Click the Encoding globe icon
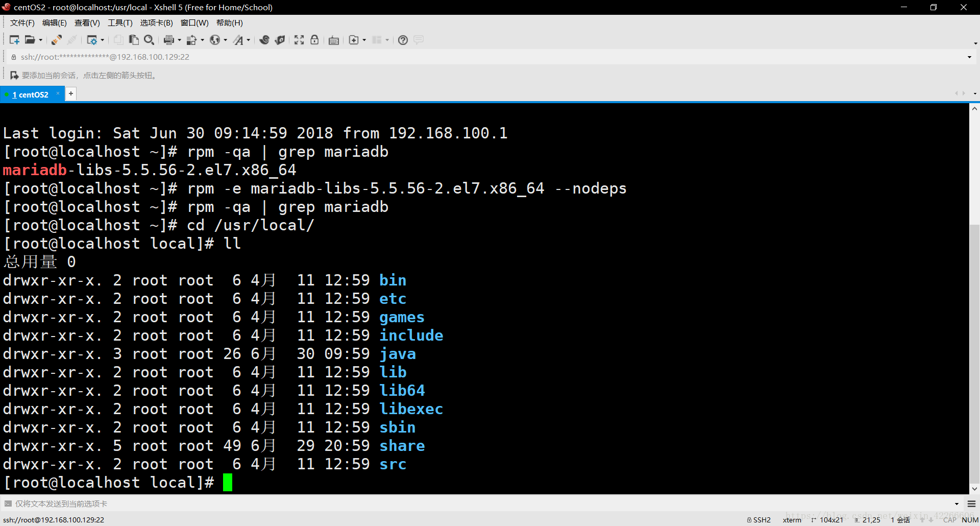980x526 pixels. pos(215,40)
